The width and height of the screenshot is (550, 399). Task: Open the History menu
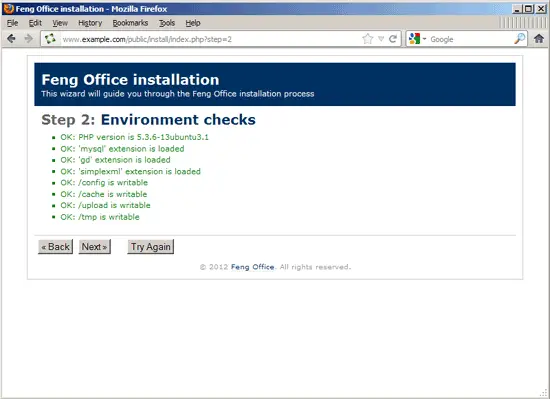[x=90, y=23]
